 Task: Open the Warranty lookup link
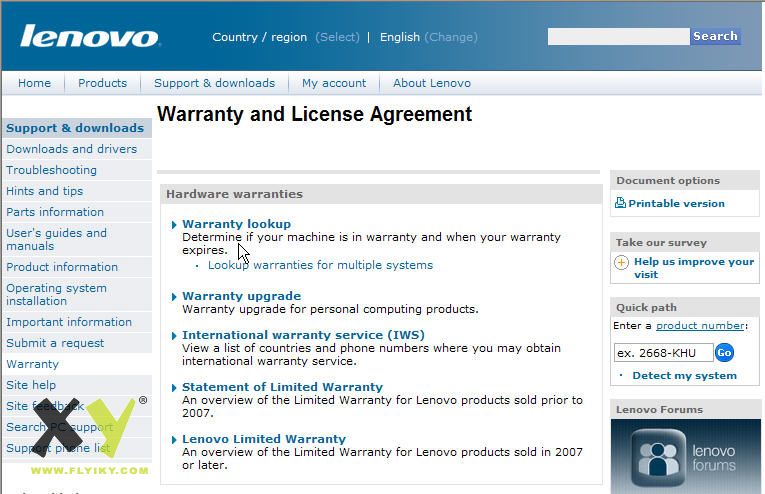pyautogui.click(x=237, y=224)
